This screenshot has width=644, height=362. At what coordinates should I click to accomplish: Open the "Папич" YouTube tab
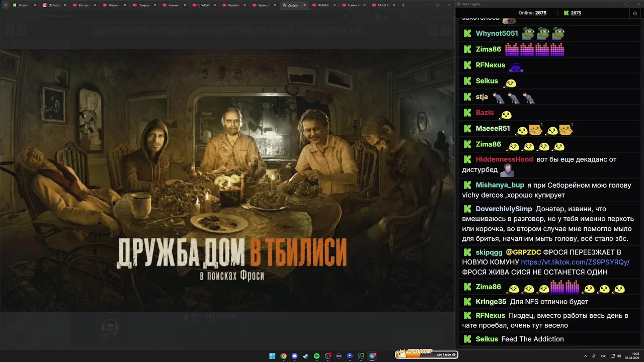(353, 5)
